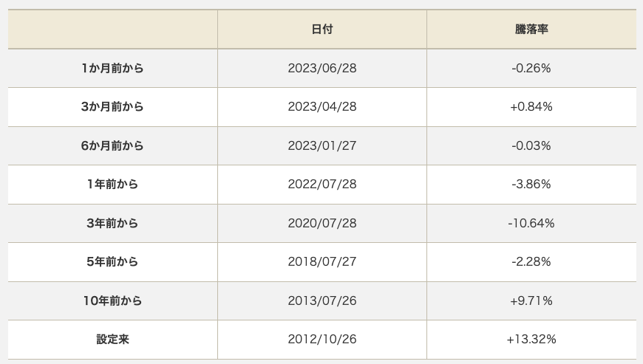Click the 日付 column header
643x364 pixels.
tap(322, 30)
